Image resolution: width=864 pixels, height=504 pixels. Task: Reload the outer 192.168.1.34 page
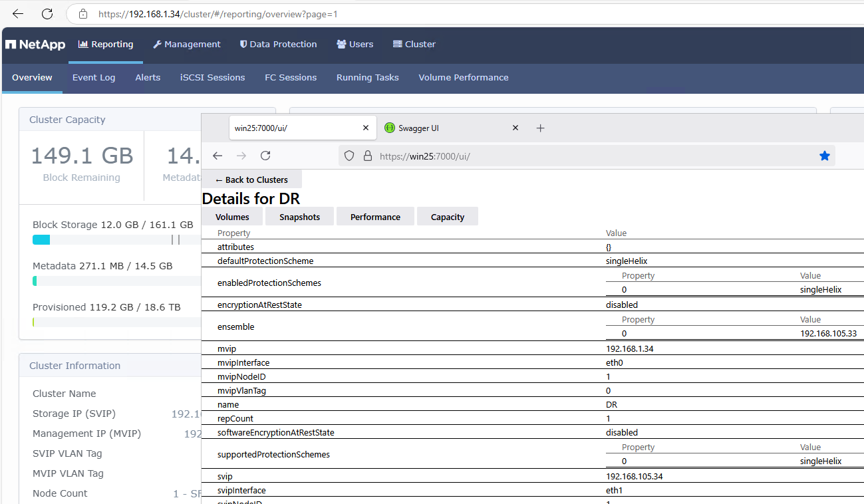pos(47,13)
